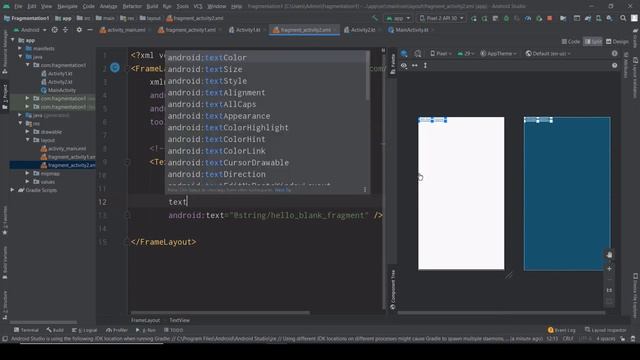
Task: Expand the drawable folder
Action: point(27,131)
